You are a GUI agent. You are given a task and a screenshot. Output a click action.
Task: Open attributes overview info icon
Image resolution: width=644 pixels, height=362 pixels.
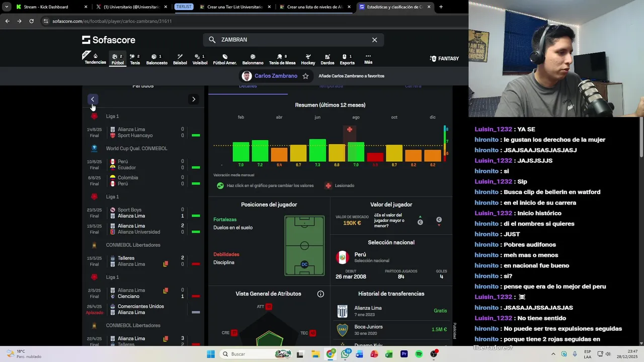320,294
